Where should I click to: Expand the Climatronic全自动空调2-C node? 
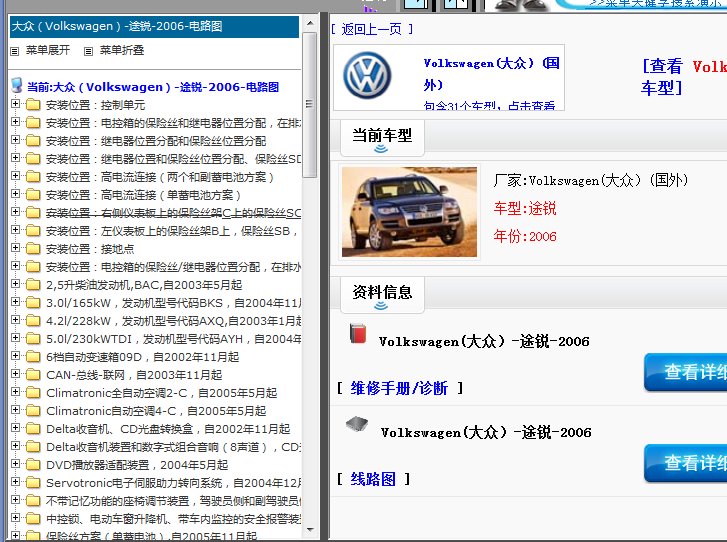pyautogui.click(x=15, y=392)
